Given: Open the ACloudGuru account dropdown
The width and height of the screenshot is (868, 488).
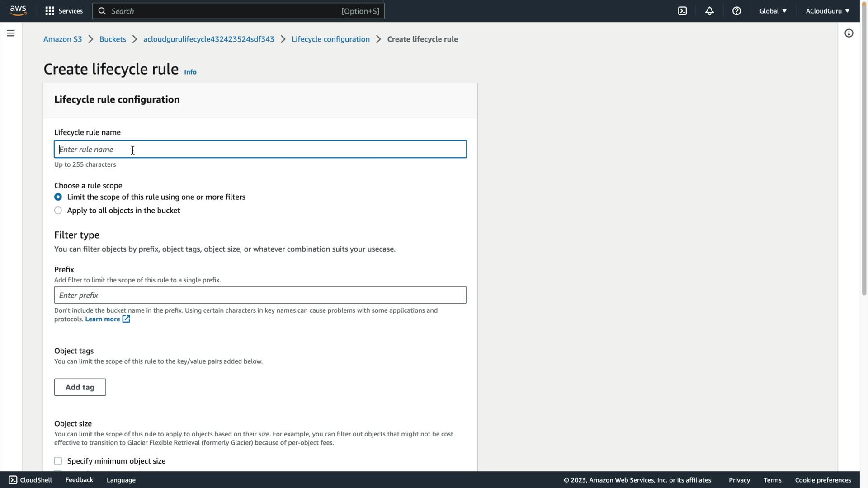Looking at the screenshot, I should [x=827, y=11].
